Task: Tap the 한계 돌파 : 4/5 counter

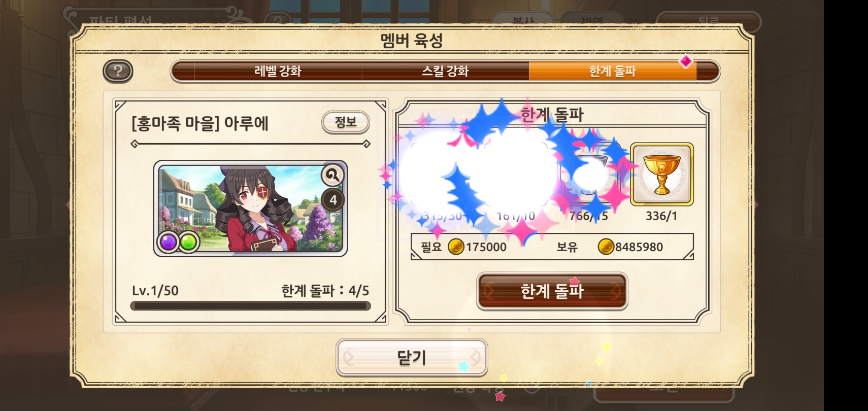Action: point(325,291)
